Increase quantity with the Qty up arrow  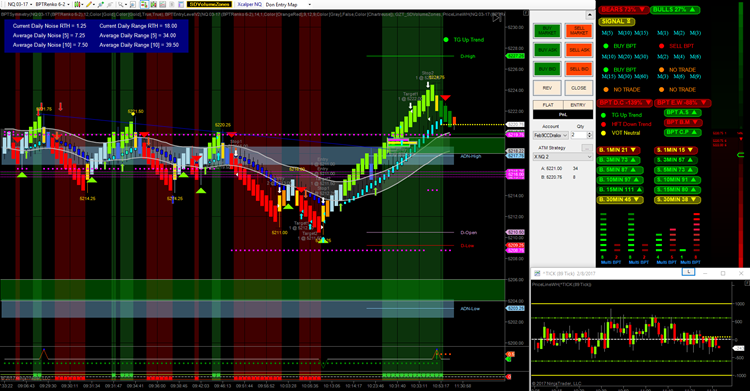(x=590, y=134)
